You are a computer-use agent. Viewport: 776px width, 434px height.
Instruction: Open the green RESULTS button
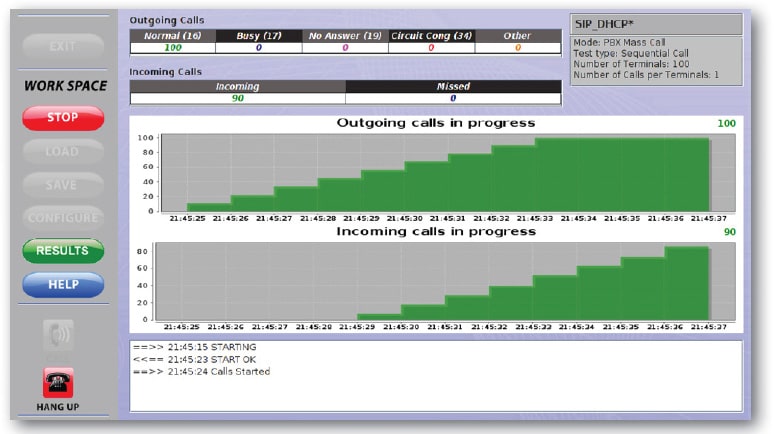click(63, 251)
